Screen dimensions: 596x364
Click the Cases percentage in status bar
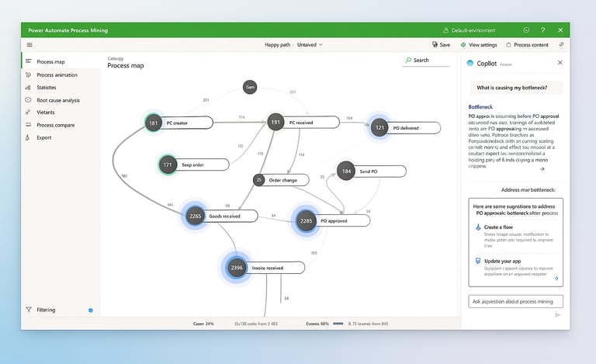[203, 324]
